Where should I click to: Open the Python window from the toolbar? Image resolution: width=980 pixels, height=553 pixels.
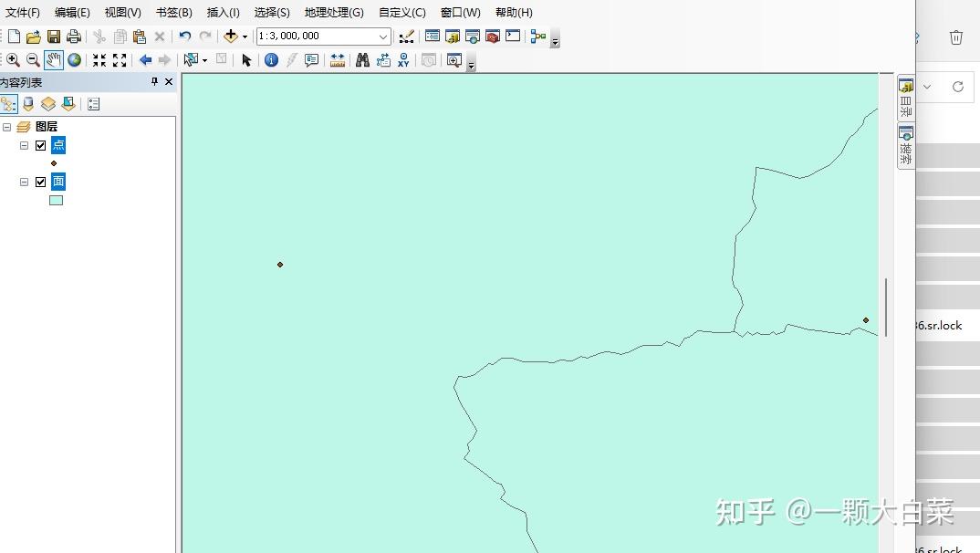512,37
